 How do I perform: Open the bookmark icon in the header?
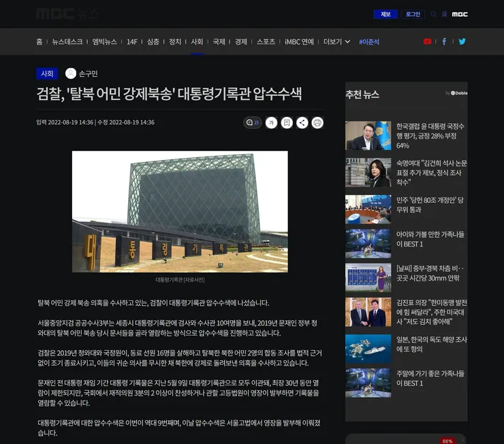click(444, 14)
